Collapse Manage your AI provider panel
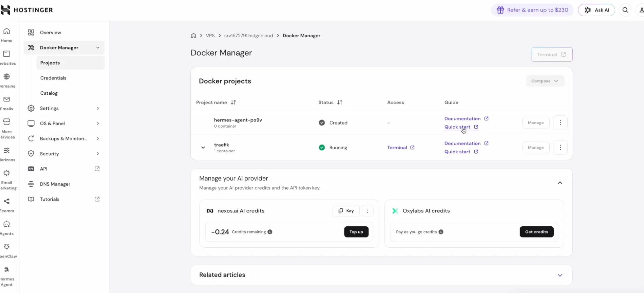Viewport: 644px width, 293px height. pyautogui.click(x=560, y=183)
